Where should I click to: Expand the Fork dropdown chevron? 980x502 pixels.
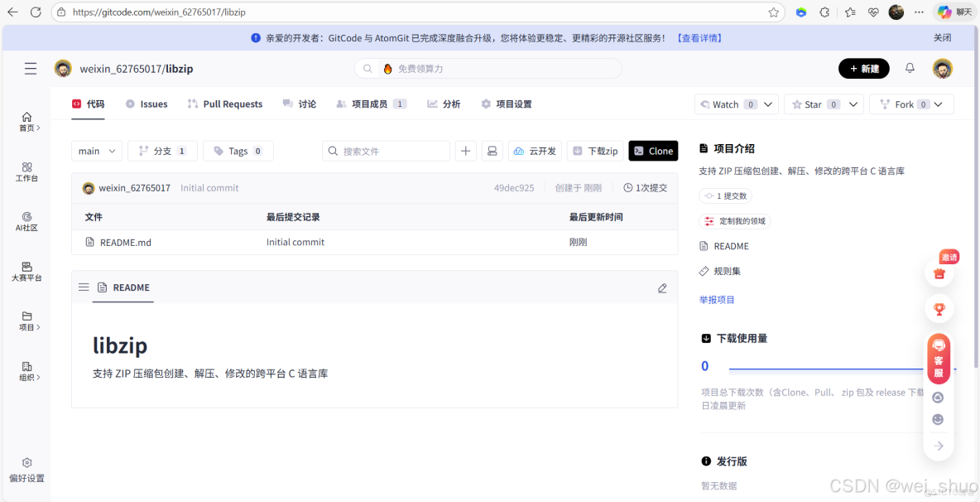(x=940, y=104)
